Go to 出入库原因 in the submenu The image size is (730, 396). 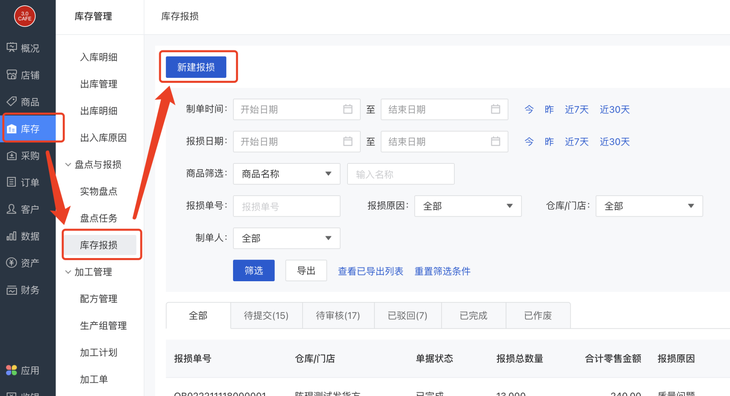pyautogui.click(x=103, y=138)
